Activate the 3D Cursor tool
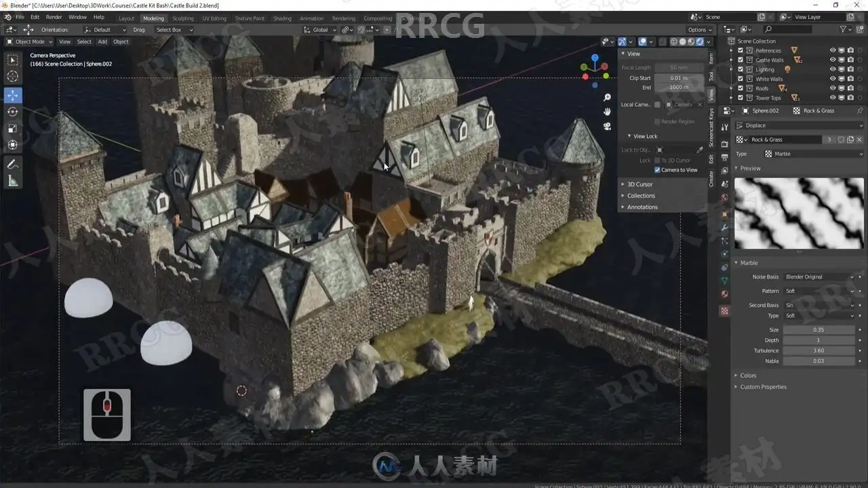 [x=12, y=77]
